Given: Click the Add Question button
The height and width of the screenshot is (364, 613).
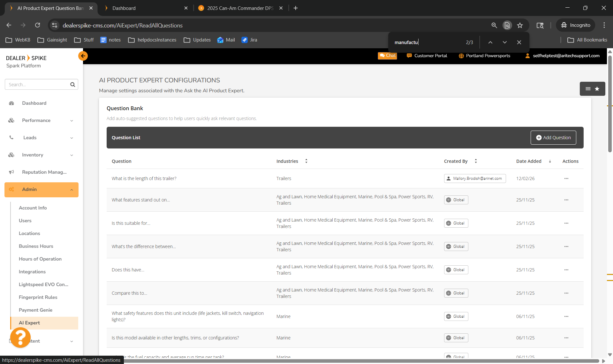Looking at the screenshot, I should pos(553,138).
